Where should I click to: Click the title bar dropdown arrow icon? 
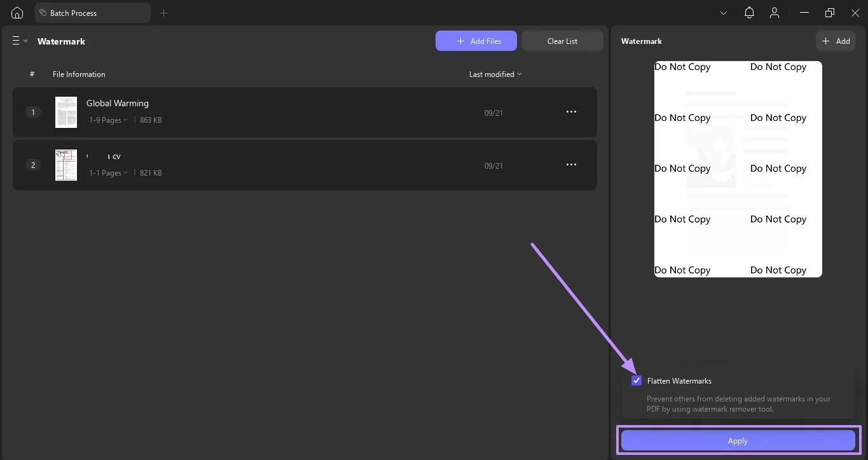(x=724, y=13)
